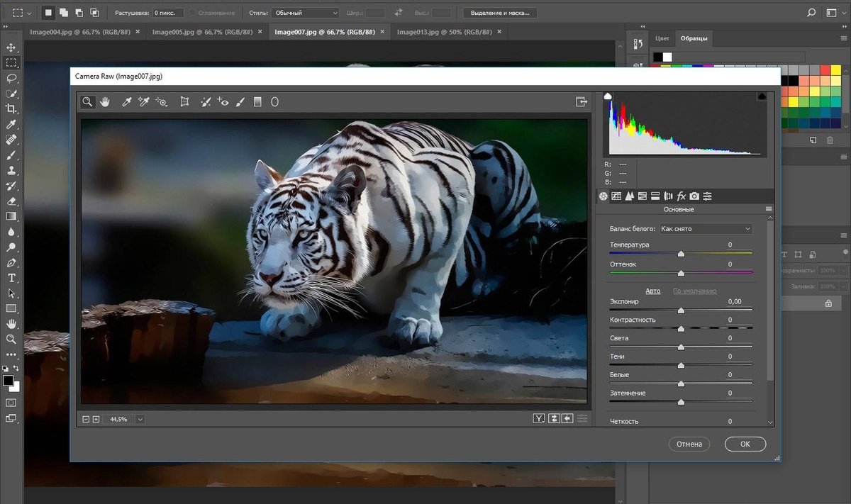Screen dimensions: 851x504
Task: Open the Detail panel tab with triangles icon
Action: (629, 196)
